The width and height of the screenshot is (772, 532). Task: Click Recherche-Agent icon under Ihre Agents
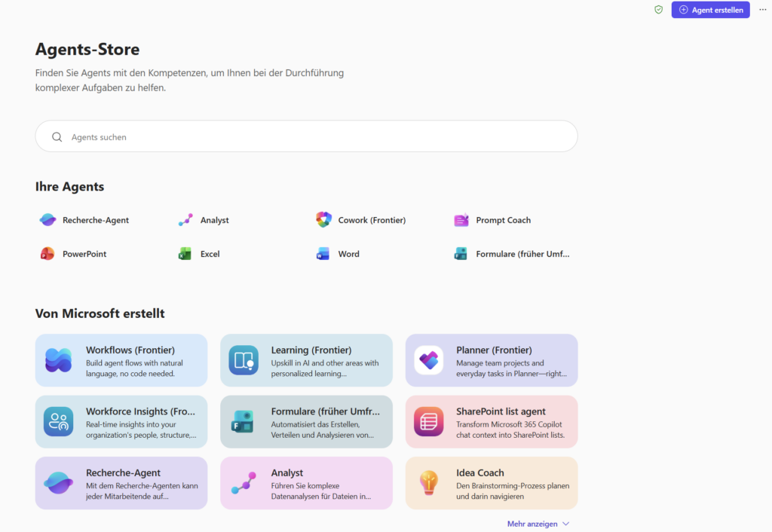coord(47,219)
